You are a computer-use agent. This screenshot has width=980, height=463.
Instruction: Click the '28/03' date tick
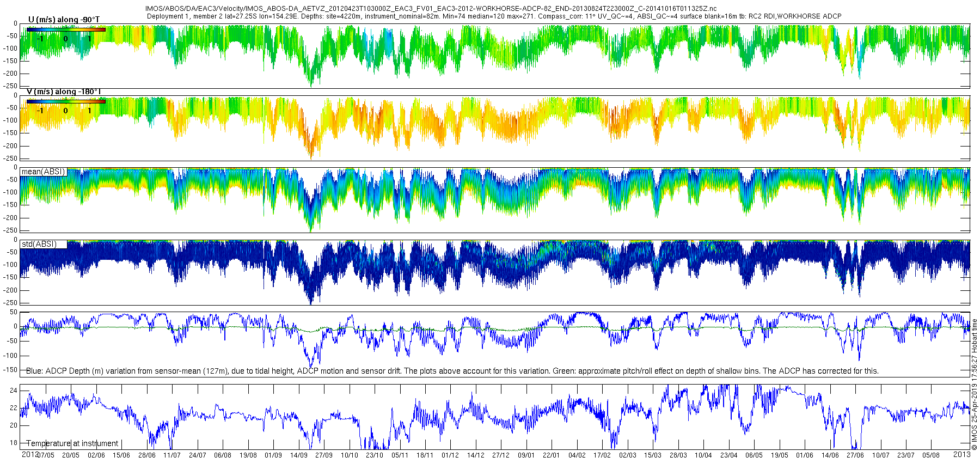678,455
